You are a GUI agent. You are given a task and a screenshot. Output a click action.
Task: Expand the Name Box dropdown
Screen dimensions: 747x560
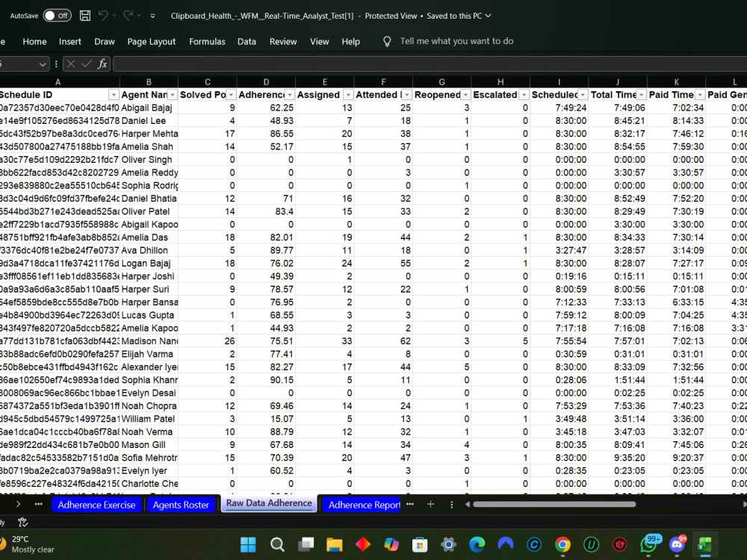(x=43, y=63)
